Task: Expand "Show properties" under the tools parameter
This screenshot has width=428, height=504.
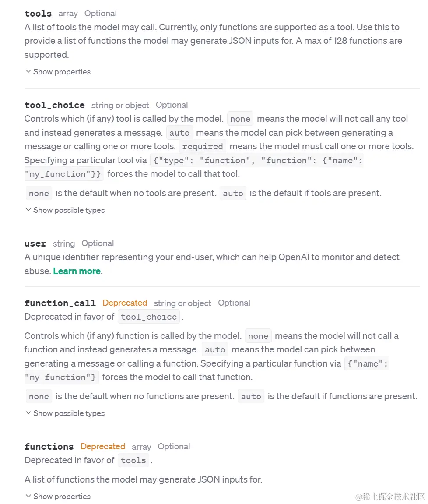Action: pyautogui.click(x=62, y=71)
